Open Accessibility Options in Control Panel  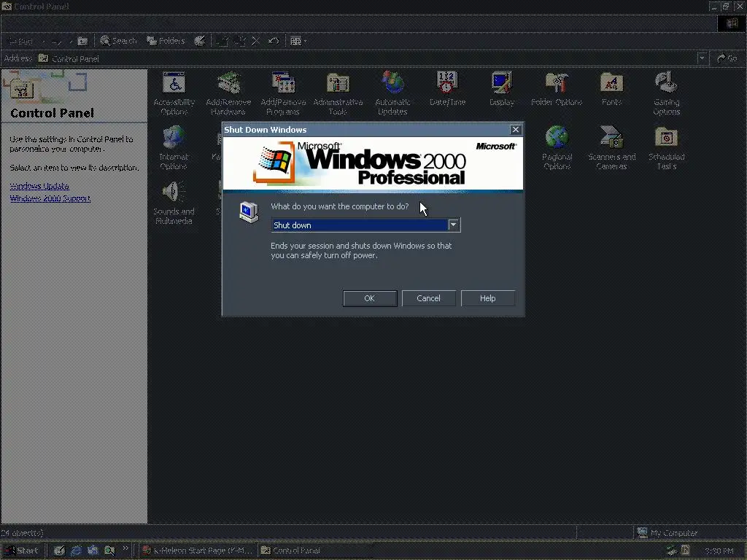pos(174,93)
